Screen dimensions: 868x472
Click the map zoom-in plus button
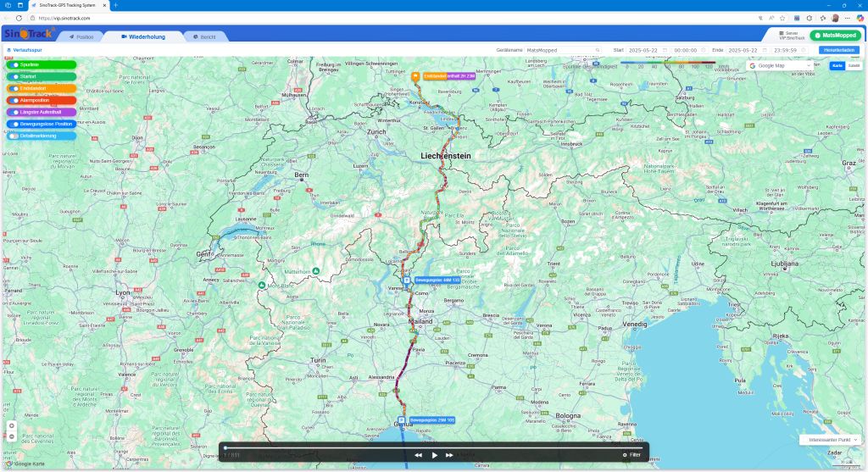[x=12, y=426]
